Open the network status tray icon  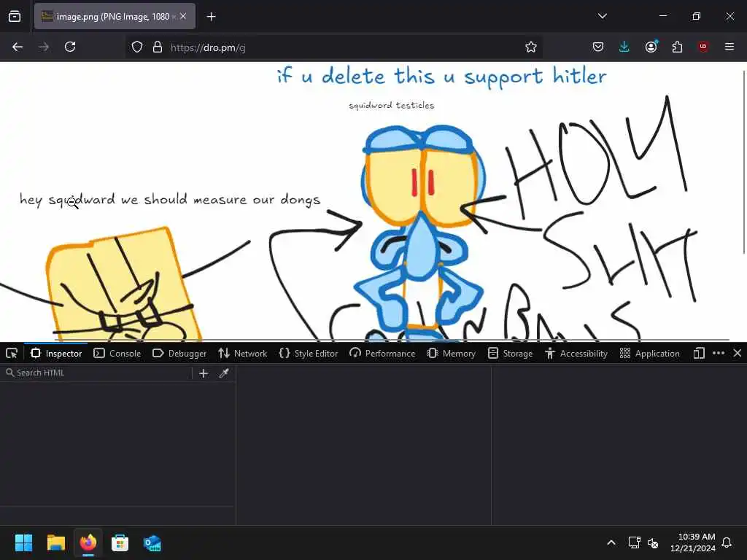[634, 542]
